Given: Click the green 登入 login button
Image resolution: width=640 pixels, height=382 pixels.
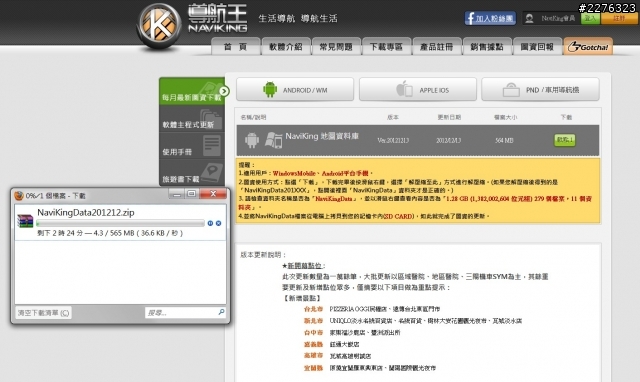Looking at the screenshot, I should [x=590, y=18].
